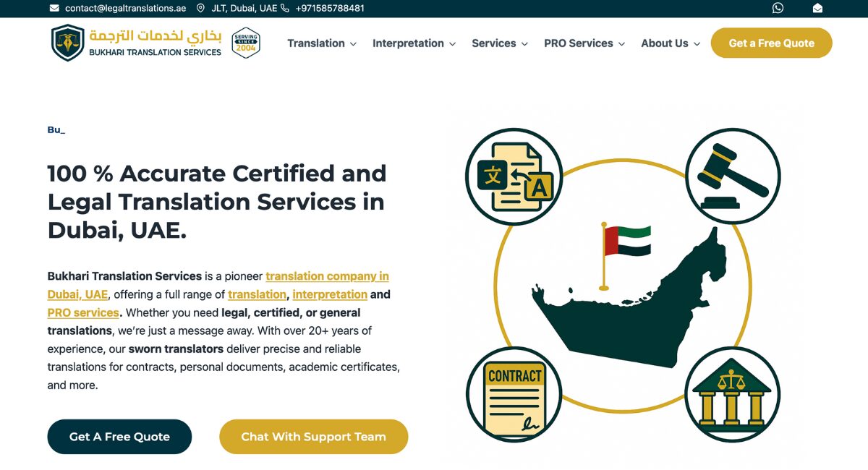This screenshot has width=868, height=470.
Task: Click the Serving Since 2004 badge
Action: tap(246, 43)
